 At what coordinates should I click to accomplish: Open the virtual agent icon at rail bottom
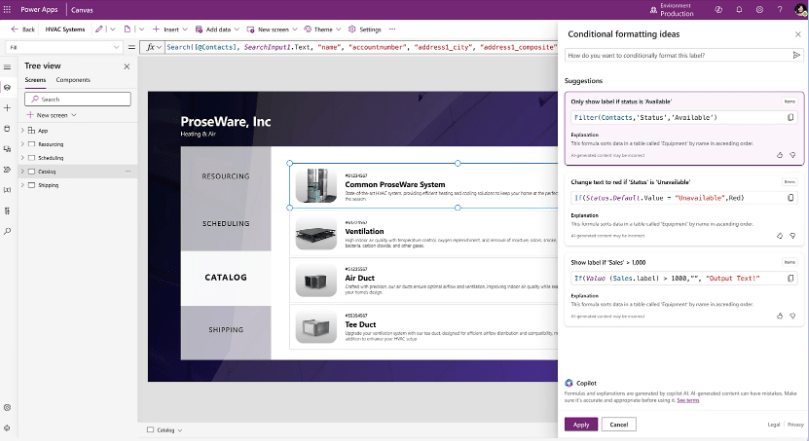7,428
